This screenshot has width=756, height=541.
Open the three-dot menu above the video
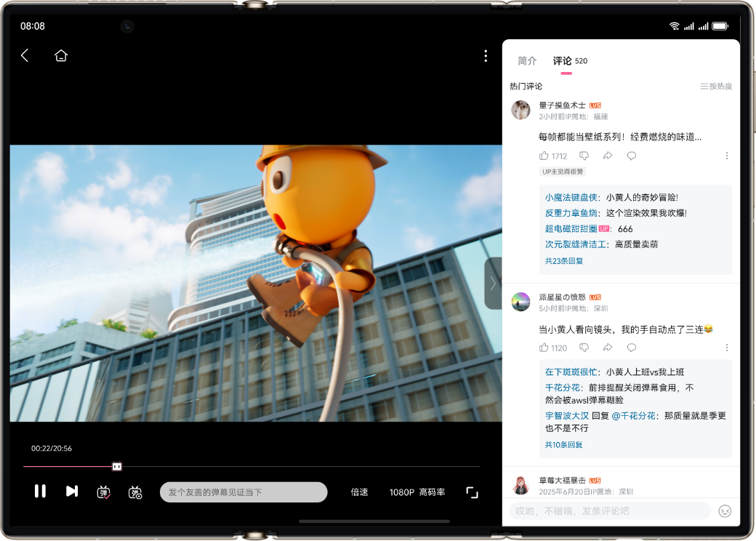pos(486,55)
